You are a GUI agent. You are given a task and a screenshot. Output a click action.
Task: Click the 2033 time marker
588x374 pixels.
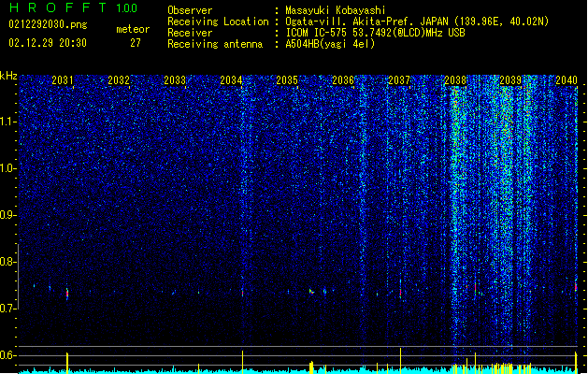click(x=175, y=80)
